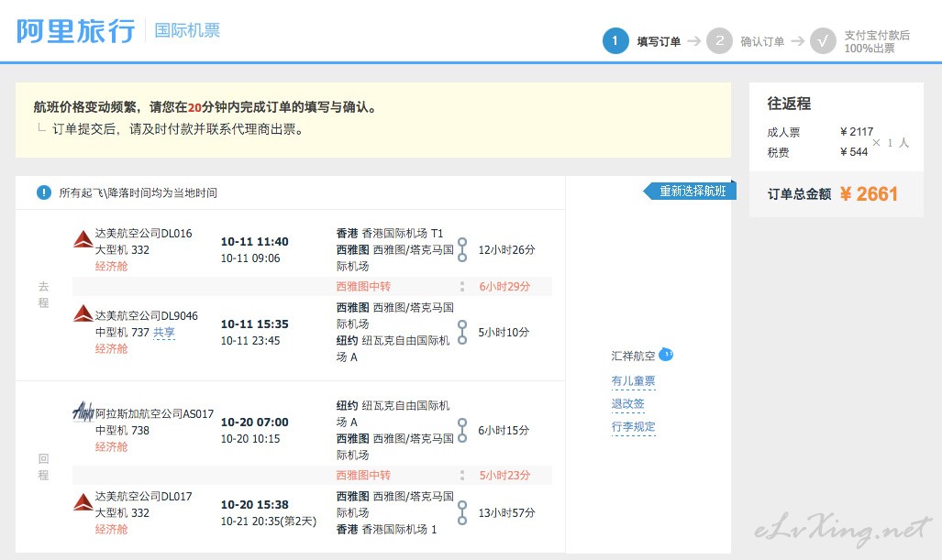Viewport: 942px width, 560px height.
Task: Select step 1 circle for 填写订单
Action: pos(615,41)
